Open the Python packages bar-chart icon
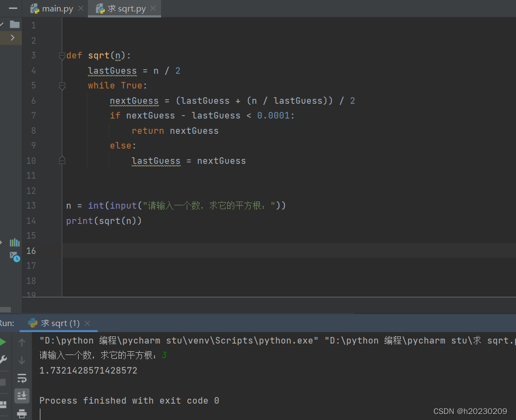The height and width of the screenshot is (420, 516). (x=15, y=242)
